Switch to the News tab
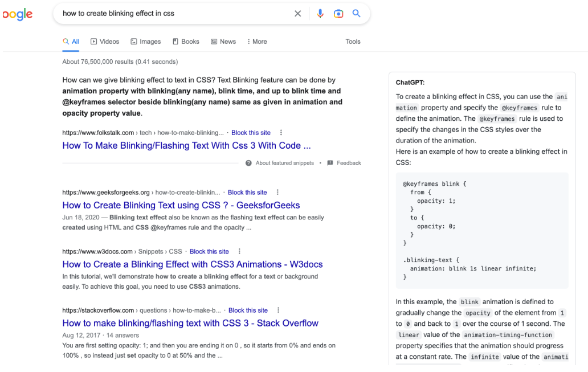The width and height of the screenshot is (588, 372). point(223,42)
